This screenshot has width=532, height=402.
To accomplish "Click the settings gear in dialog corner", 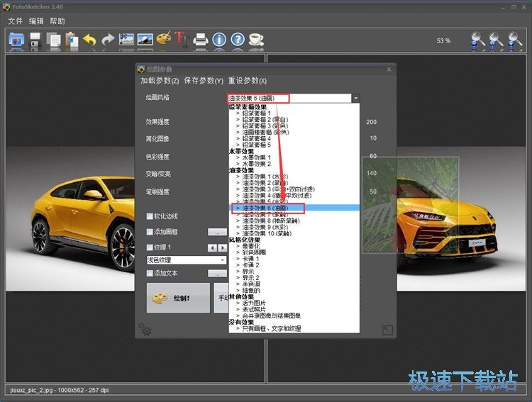I will coord(145,329).
